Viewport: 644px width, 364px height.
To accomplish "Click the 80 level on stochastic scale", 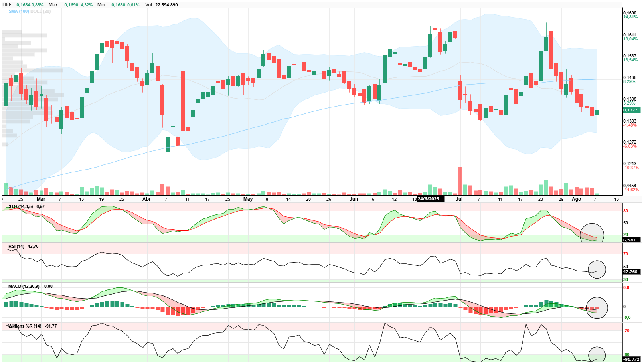I will coord(626,211).
